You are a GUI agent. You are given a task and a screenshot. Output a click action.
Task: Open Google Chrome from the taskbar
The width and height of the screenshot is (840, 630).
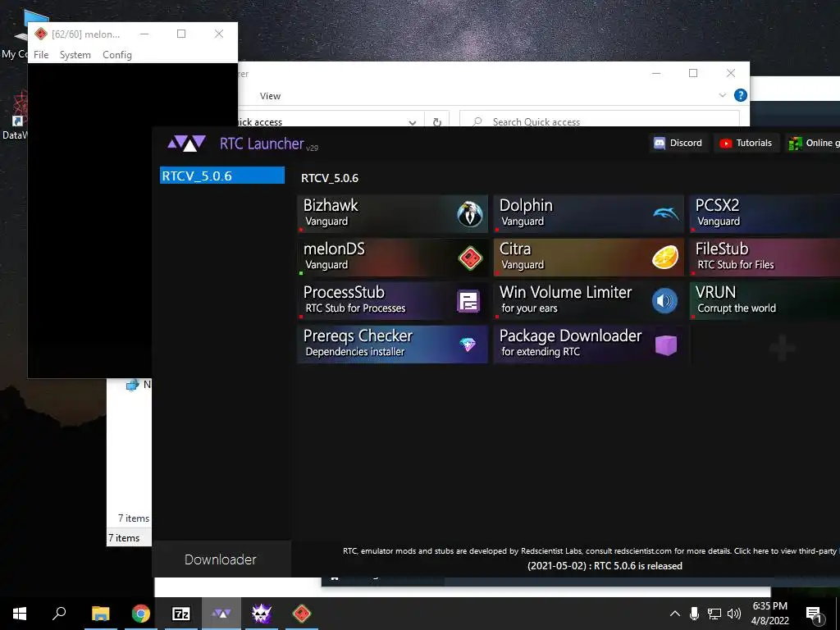[x=141, y=614]
